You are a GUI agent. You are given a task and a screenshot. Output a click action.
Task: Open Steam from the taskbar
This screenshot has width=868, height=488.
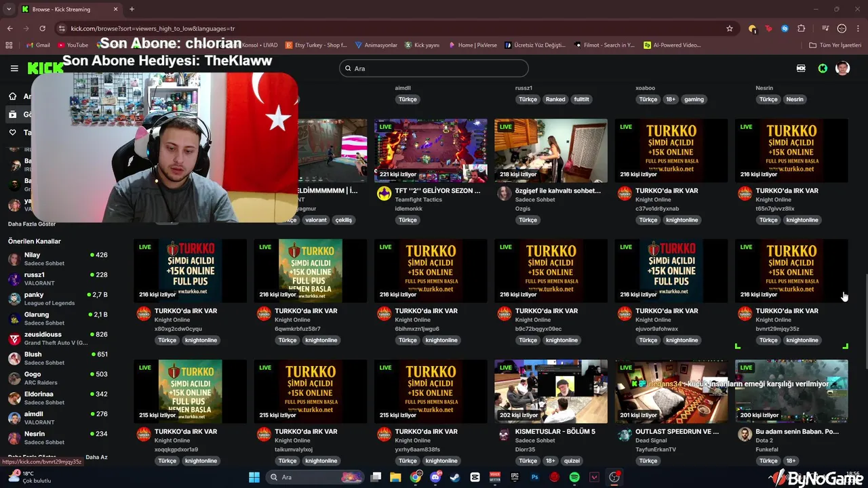[x=455, y=477]
